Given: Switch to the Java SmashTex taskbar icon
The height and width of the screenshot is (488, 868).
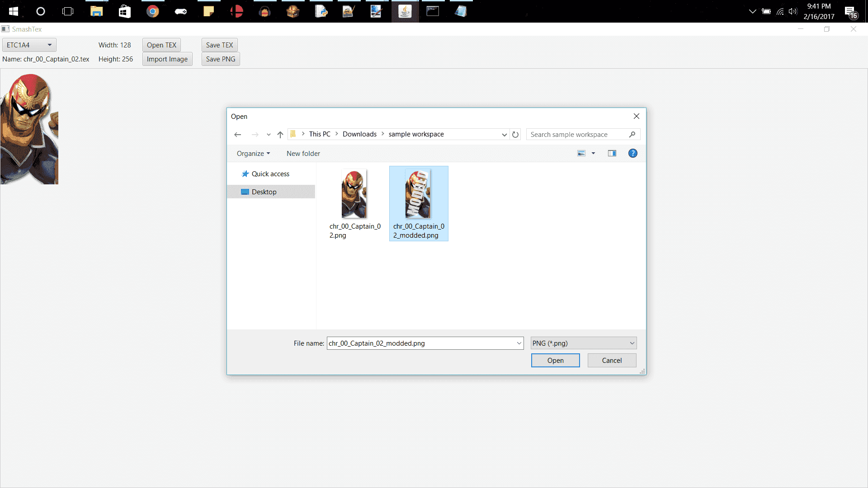Looking at the screenshot, I should point(405,11).
